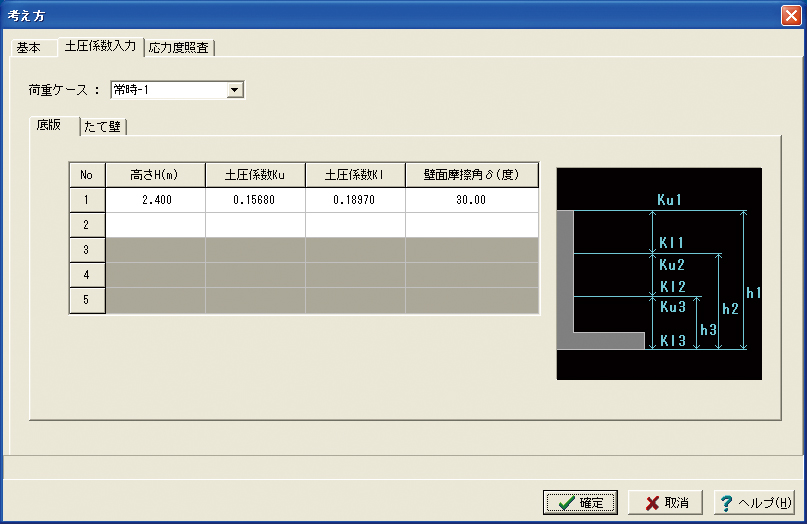
Task: Select the 土圧係数入力 tab
Action: tap(100, 46)
